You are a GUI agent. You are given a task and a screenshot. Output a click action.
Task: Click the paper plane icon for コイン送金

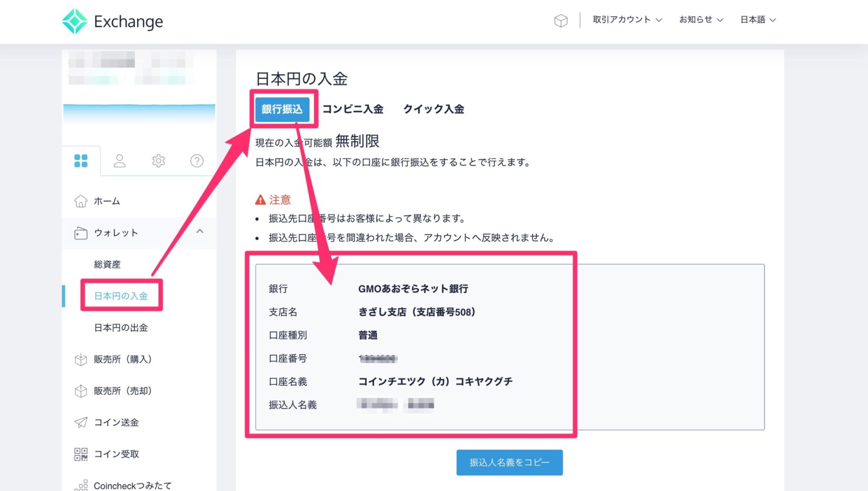tap(81, 422)
